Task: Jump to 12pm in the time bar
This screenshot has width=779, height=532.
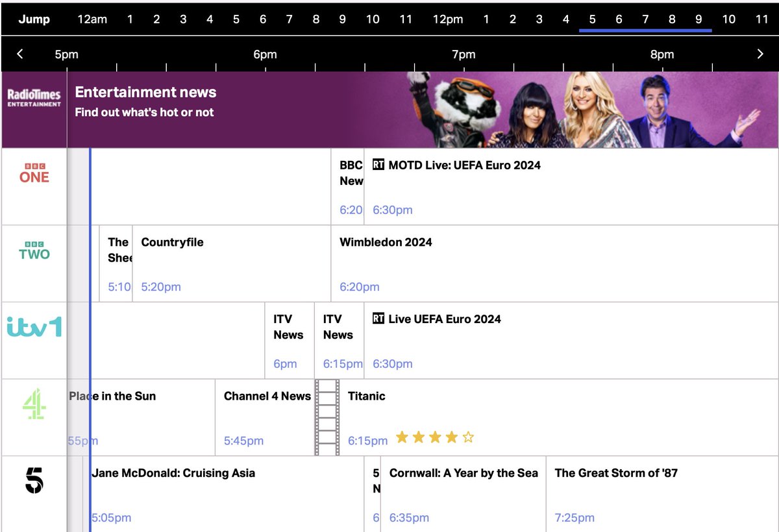Action: 448,19
